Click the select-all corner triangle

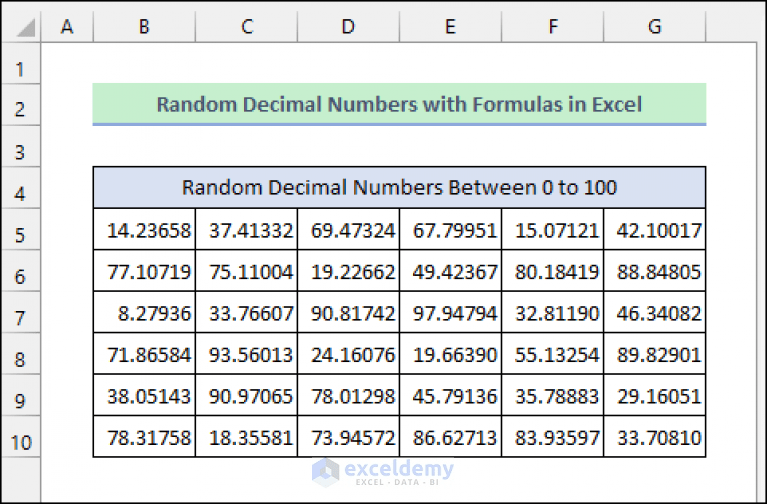[x=25, y=28]
